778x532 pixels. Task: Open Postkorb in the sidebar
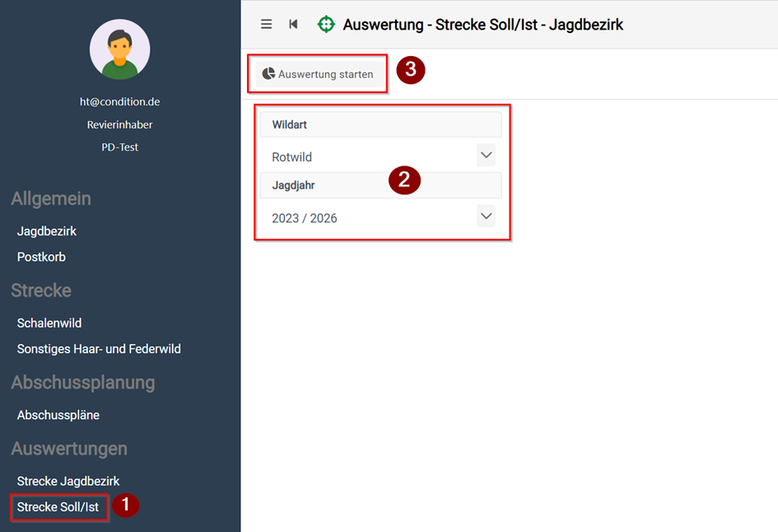tap(41, 257)
